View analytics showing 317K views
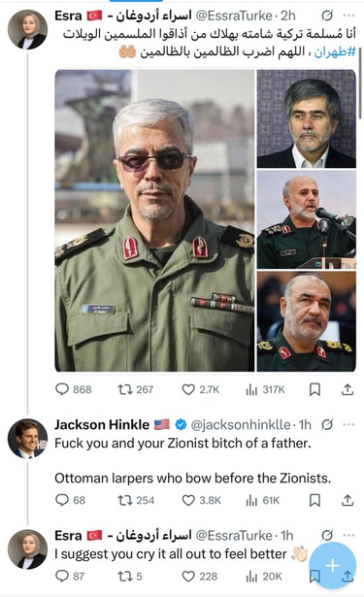The image size is (364, 597). pos(265,389)
